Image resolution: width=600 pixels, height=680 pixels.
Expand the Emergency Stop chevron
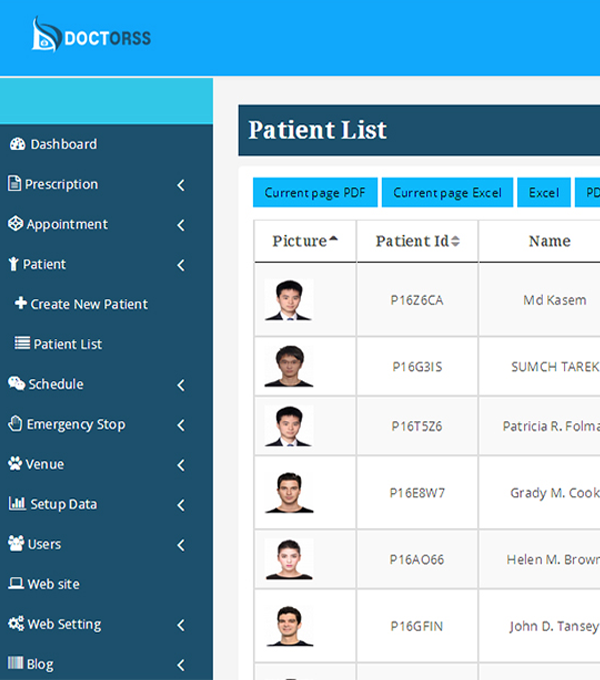click(181, 425)
